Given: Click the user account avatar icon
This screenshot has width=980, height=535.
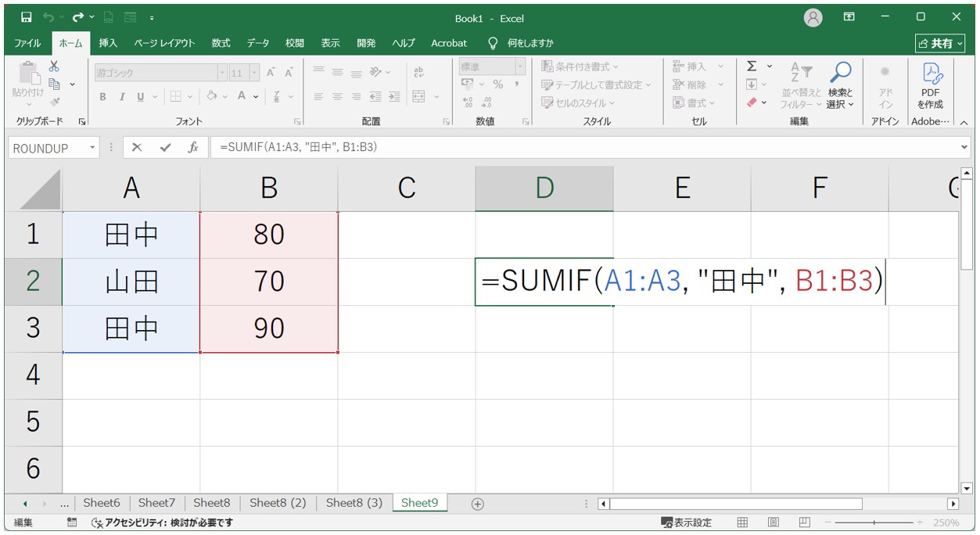Looking at the screenshot, I should pyautogui.click(x=813, y=17).
